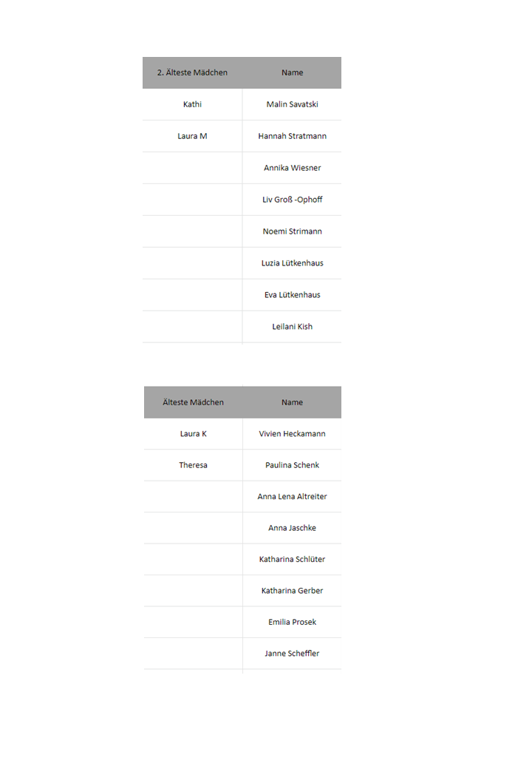Select Liv Groß -Ophoff cell
532x769 pixels.
pos(292,200)
